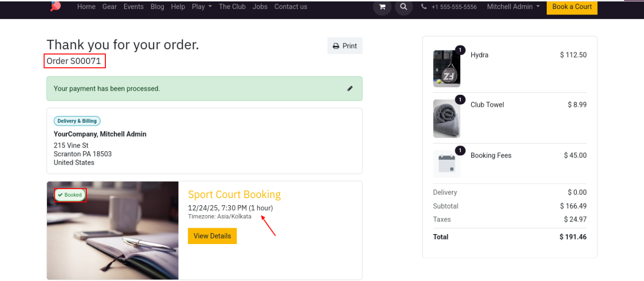Viewport: 644px width, 281px height.
Task: Open The Club menu item
Action: pos(232,6)
